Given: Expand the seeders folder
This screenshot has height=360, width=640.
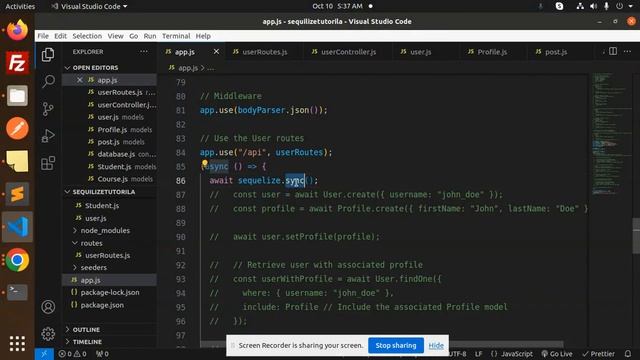Looking at the screenshot, I should (x=93, y=268).
